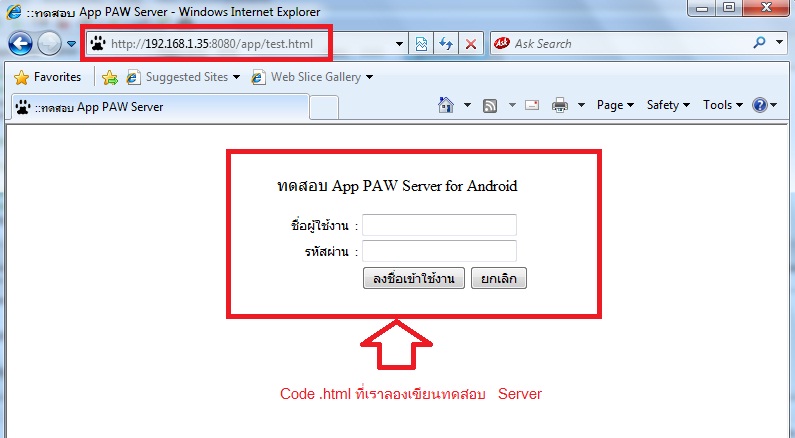Expand the feeds dropdown arrow
795x438 pixels.
tap(512, 105)
